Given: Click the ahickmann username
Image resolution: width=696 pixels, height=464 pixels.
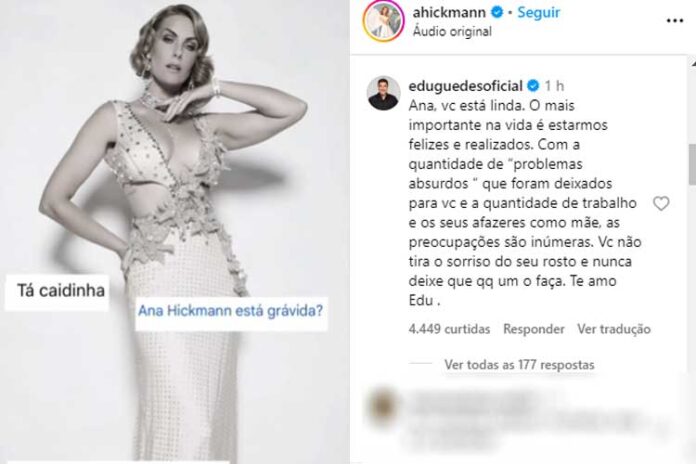Looking at the screenshot, I should point(449,12).
